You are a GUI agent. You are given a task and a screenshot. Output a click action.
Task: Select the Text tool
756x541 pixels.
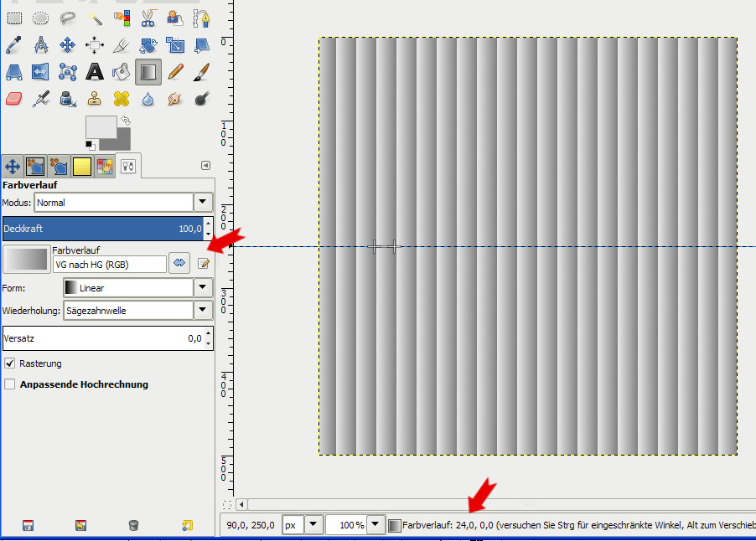[95, 72]
